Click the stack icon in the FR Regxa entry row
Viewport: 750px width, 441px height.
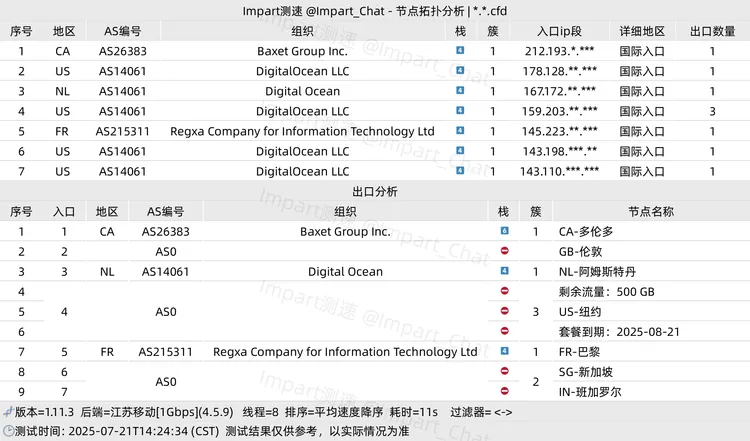click(460, 131)
